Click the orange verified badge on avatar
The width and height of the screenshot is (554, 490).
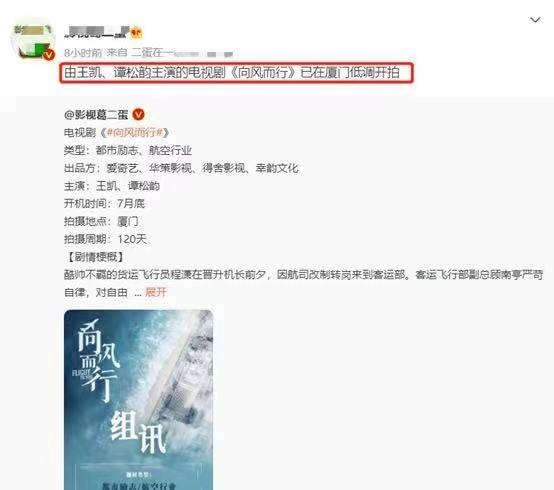(49, 54)
